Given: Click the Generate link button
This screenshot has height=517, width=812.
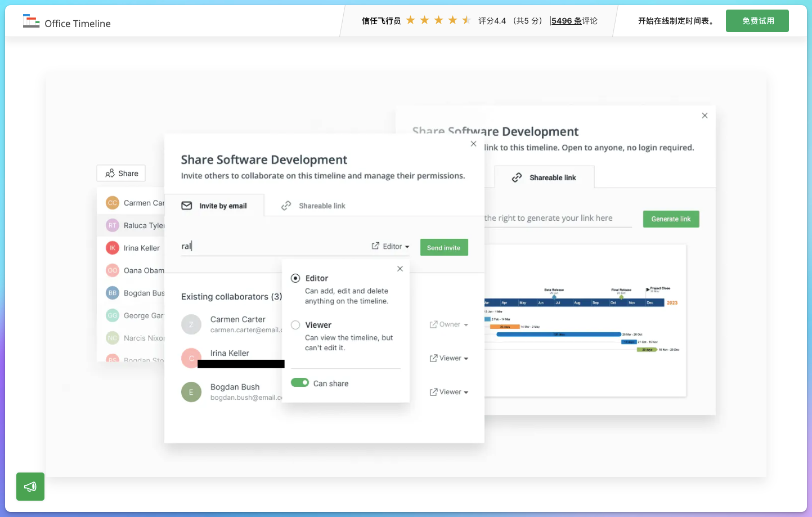Looking at the screenshot, I should (x=671, y=219).
